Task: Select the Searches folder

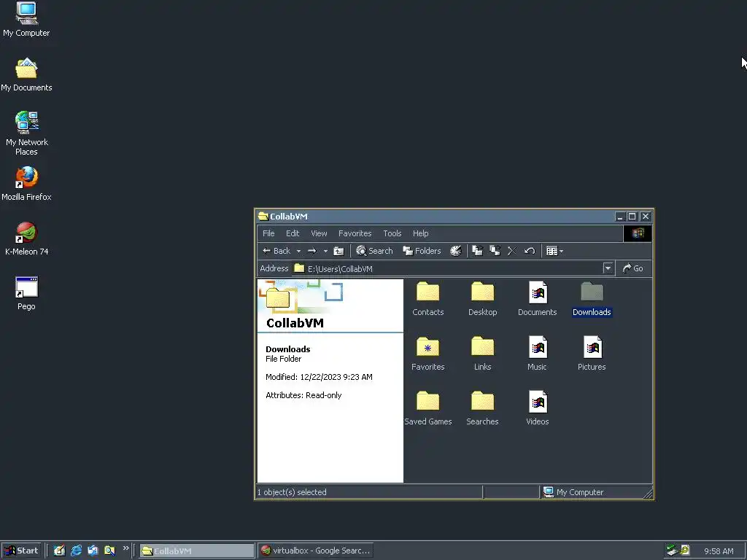Action: (483, 408)
